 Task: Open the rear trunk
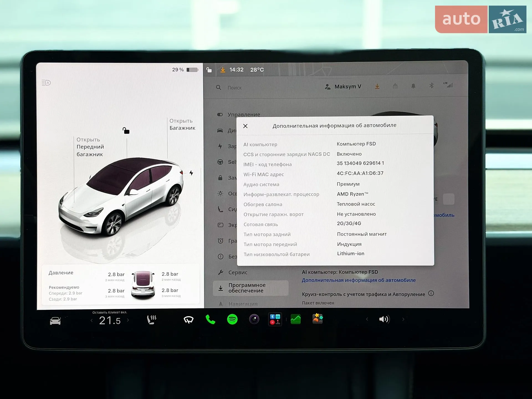click(182, 124)
